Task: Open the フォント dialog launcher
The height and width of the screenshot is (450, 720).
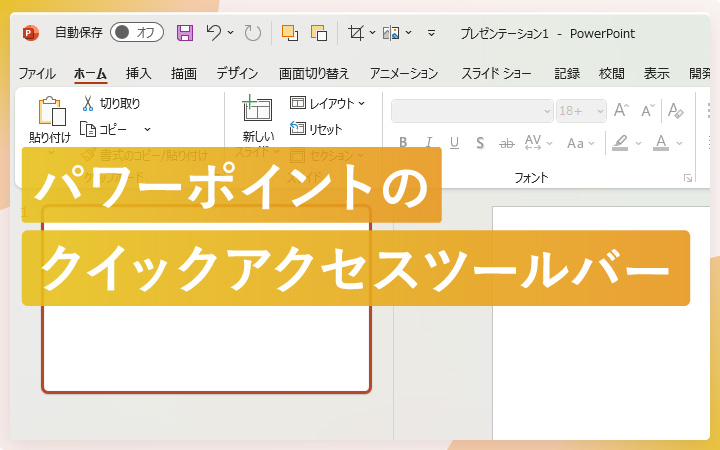Action: pos(687,178)
